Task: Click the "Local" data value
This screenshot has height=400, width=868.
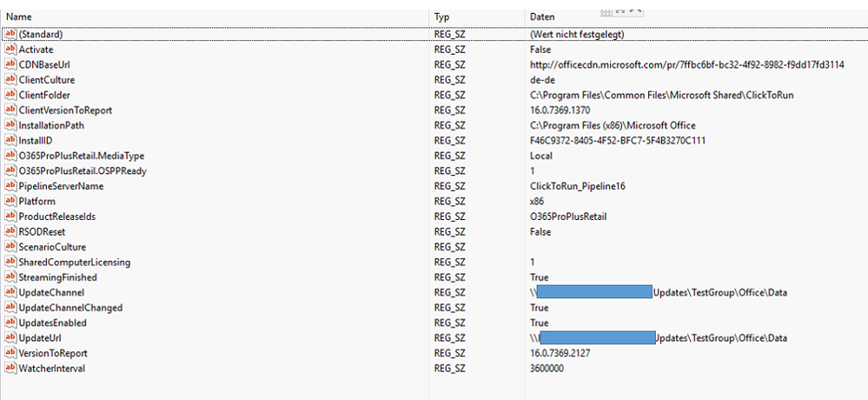Action: [540, 156]
